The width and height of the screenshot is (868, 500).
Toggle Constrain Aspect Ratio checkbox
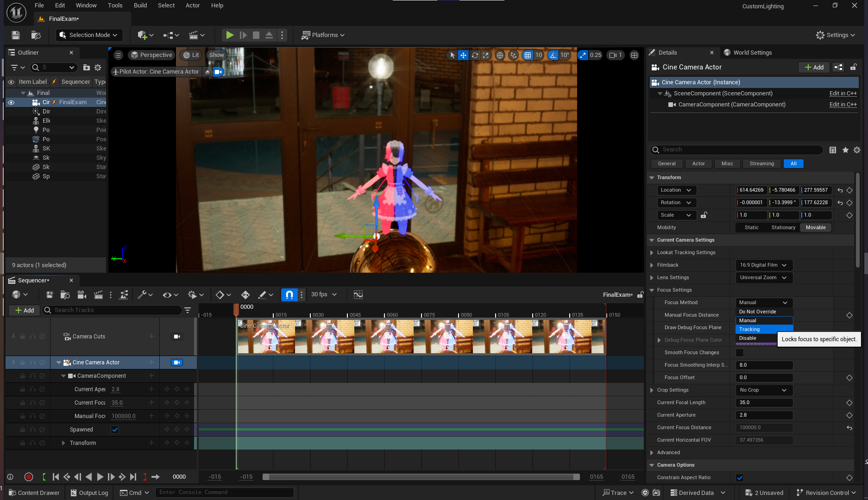pyautogui.click(x=740, y=478)
